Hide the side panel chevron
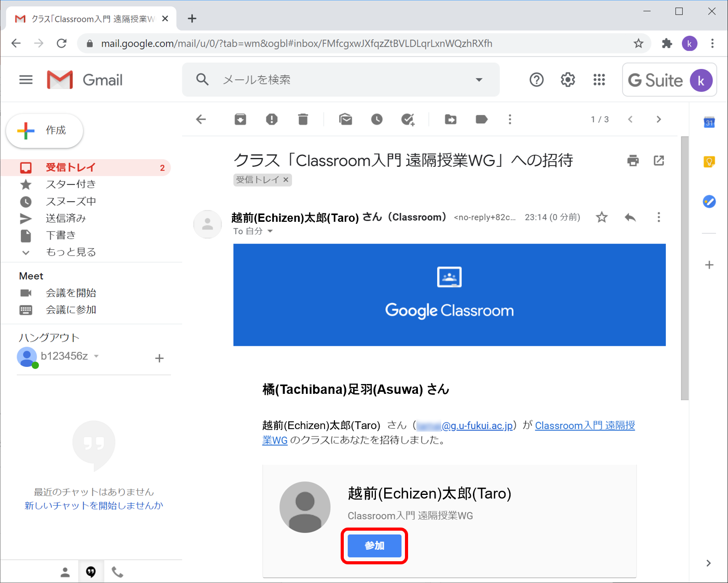The width and height of the screenshot is (728, 583). pos(708,563)
